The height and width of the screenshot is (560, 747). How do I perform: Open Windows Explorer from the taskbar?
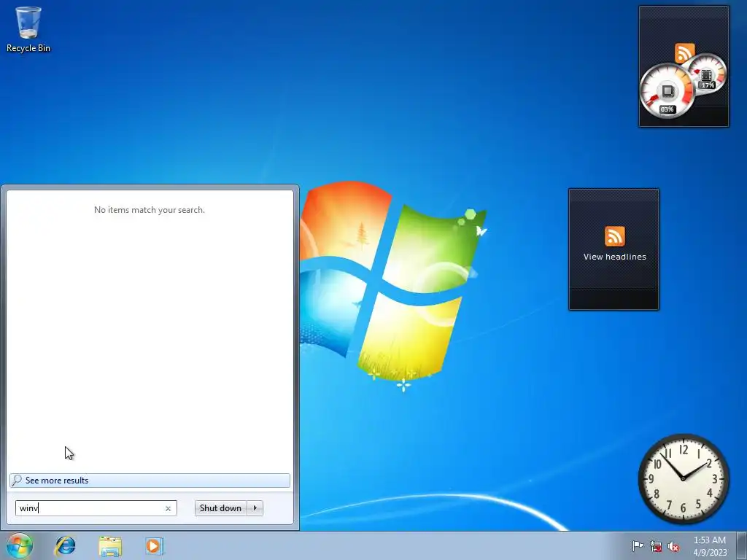pos(110,545)
